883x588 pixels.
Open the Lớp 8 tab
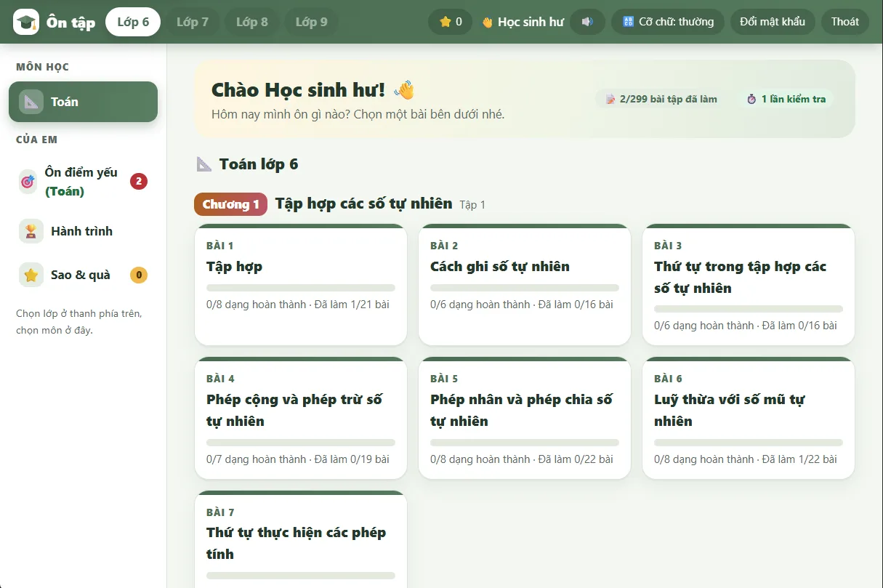point(252,22)
